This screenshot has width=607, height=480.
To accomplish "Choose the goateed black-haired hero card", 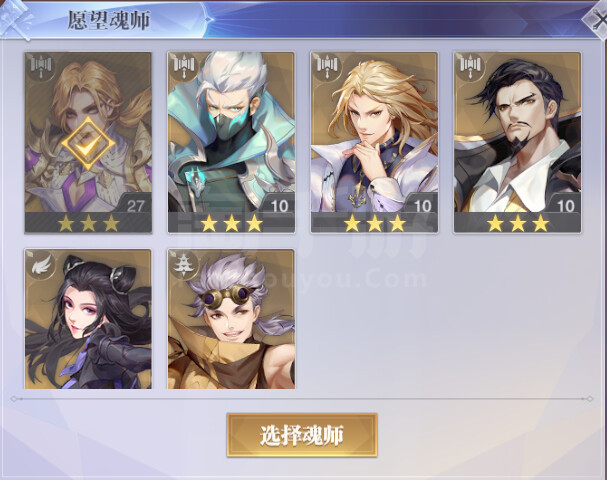I will tap(518, 143).
